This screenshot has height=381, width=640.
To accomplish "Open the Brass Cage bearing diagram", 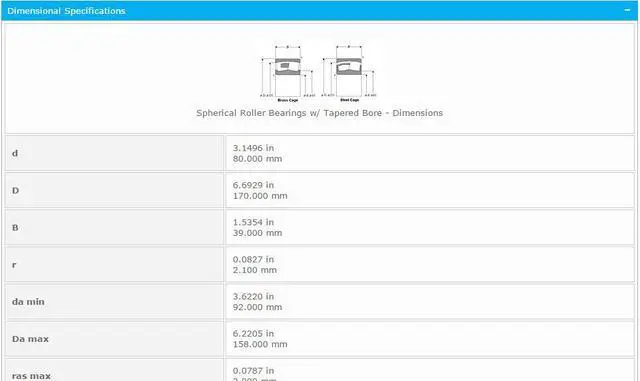I will point(288,74).
